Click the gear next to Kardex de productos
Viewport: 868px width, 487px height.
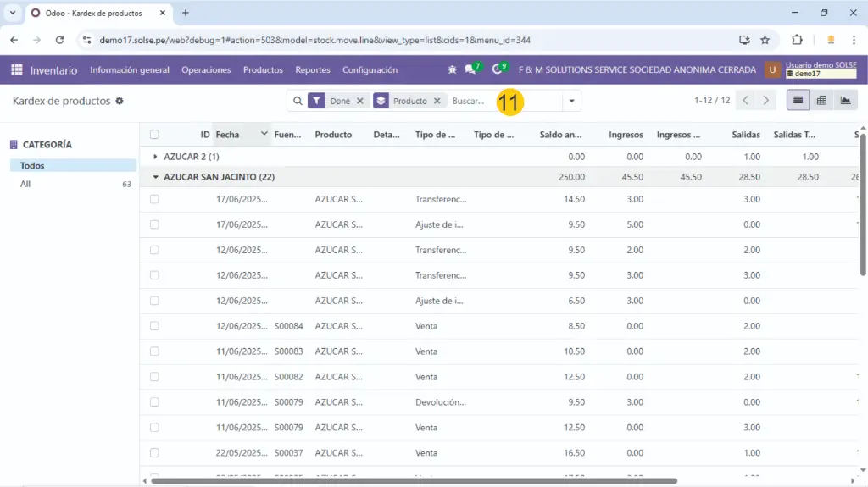coord(120,101)
